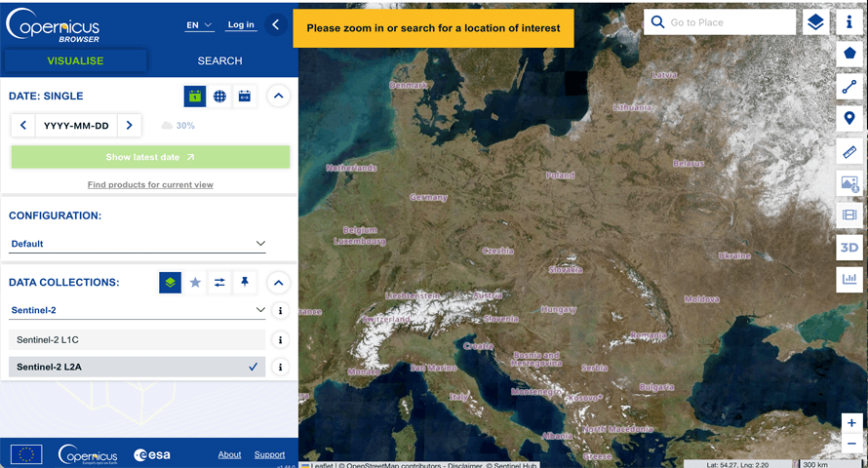The height and width of the screenshot is (468, 868).
Task: Switch to time range calendar mode
Action: (x=244, y=97)
